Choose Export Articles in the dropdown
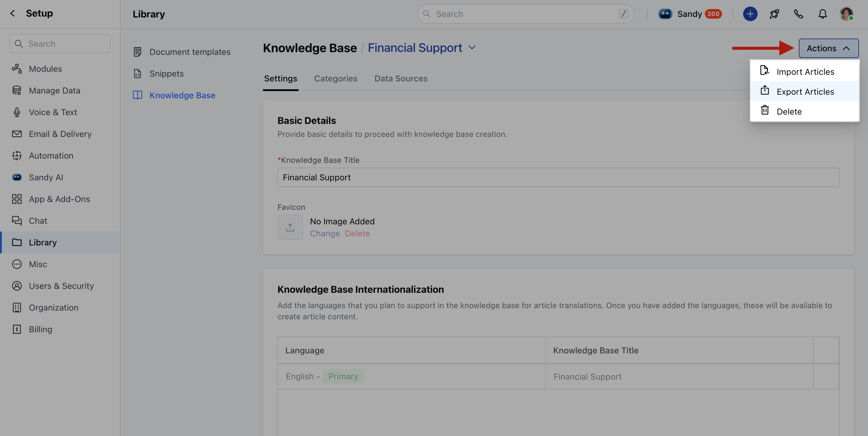 805,92
